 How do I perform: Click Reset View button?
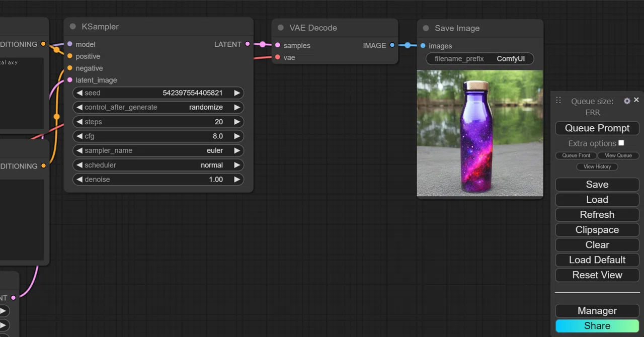597,275
